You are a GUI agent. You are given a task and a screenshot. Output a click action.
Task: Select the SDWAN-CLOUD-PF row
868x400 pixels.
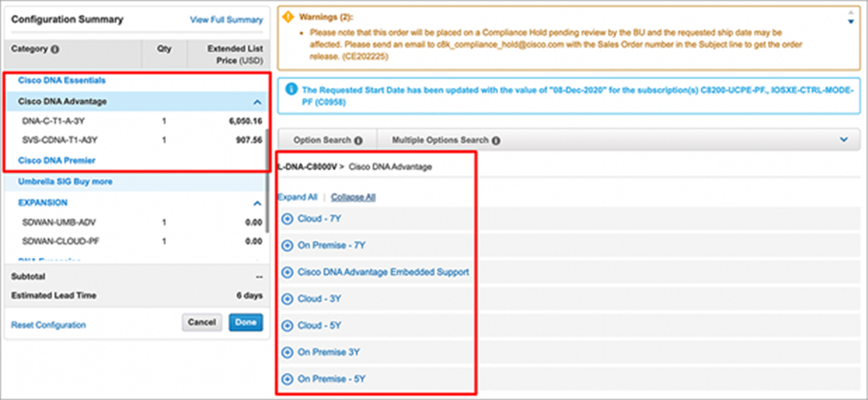tap(135, 242)
